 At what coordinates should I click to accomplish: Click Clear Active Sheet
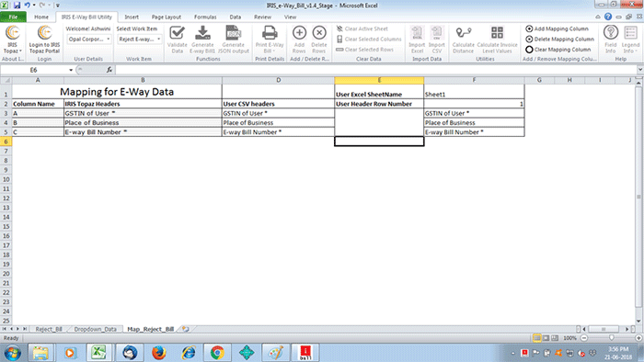click(x=362, y=28)
